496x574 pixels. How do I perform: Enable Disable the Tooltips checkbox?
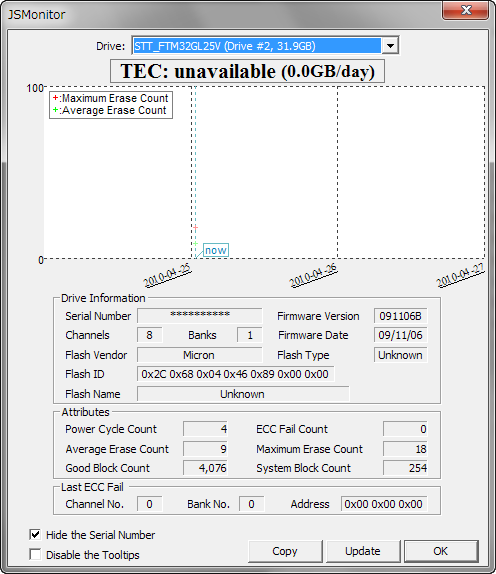(35, 554)
